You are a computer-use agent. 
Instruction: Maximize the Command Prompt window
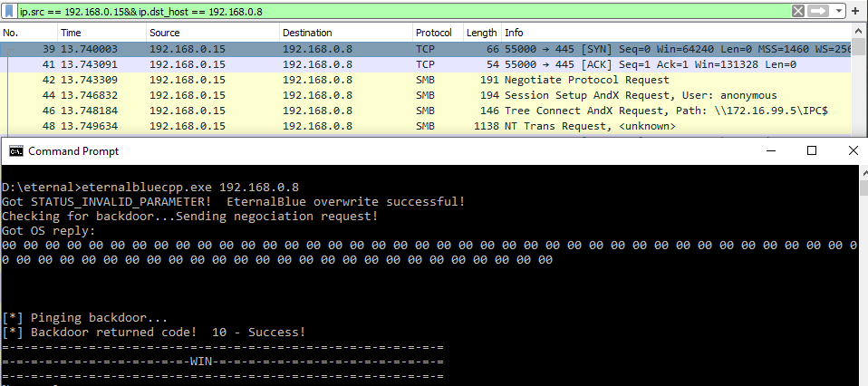click(812, 150)
